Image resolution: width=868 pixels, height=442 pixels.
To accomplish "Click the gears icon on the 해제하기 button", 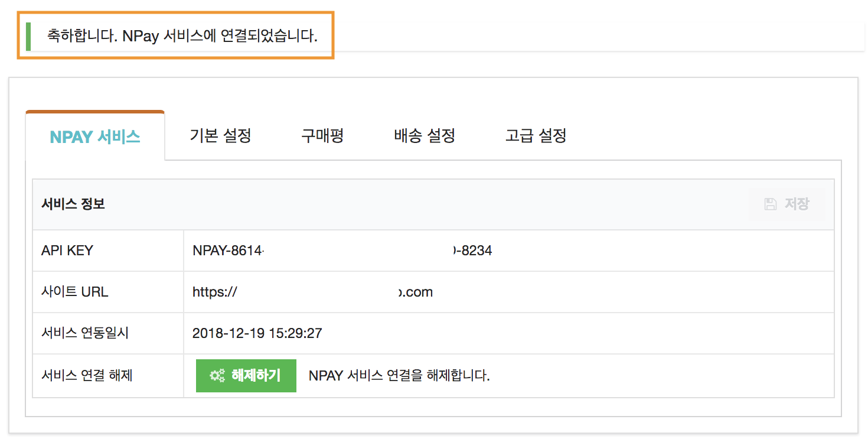I will [217, 376].
